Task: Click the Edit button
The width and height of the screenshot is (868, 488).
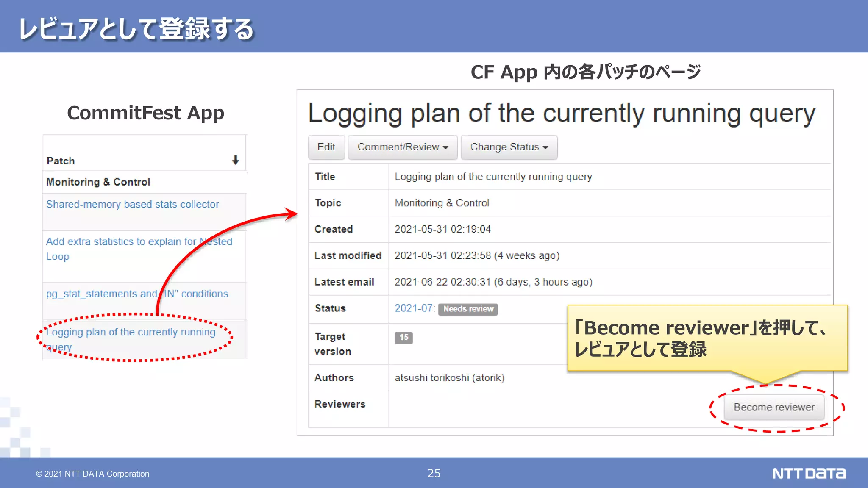Action: click(326, 147)
